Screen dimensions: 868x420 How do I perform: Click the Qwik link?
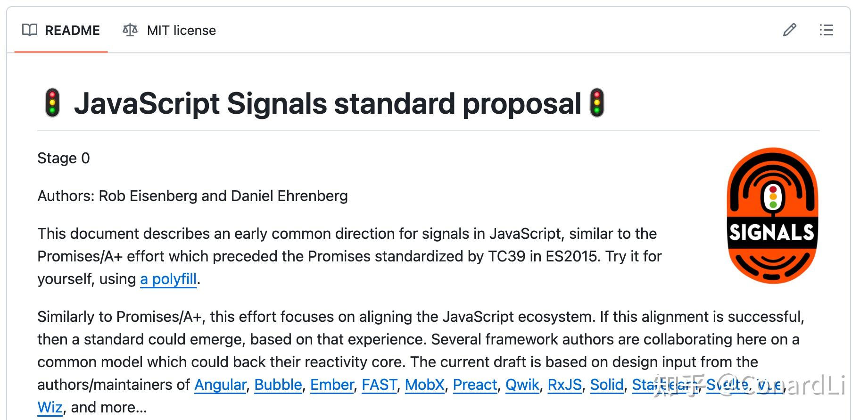coord(522,385)
